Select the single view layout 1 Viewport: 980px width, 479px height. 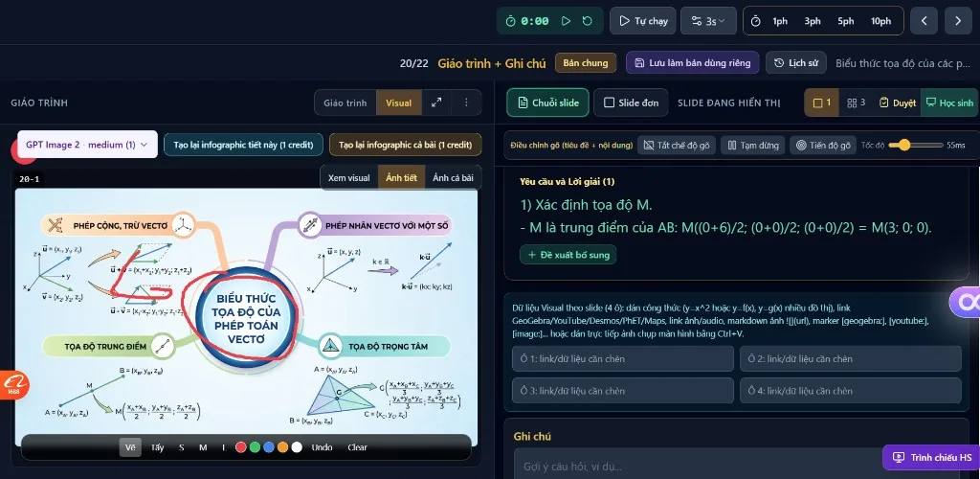[x=821, y=103]
